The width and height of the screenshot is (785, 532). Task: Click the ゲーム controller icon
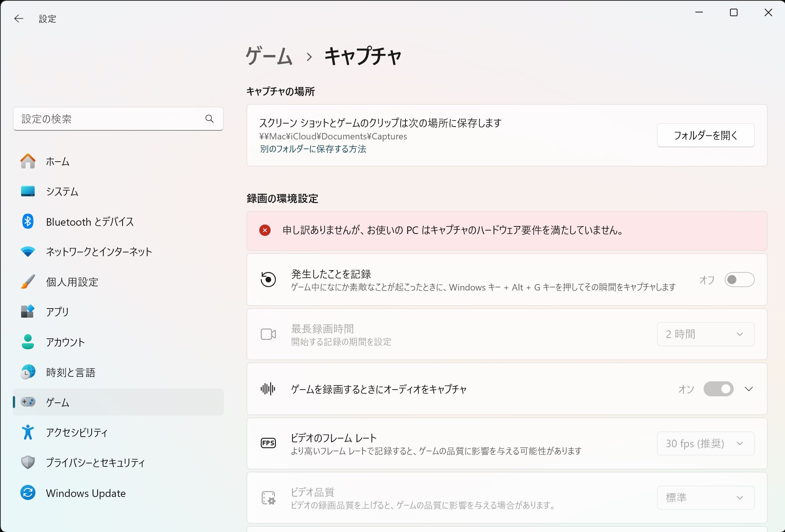coord(28,402)
